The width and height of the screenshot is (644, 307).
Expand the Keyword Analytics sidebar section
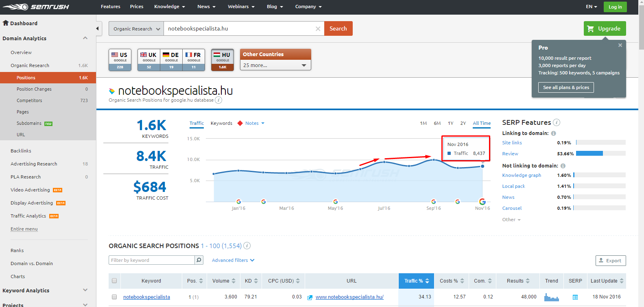85,290
